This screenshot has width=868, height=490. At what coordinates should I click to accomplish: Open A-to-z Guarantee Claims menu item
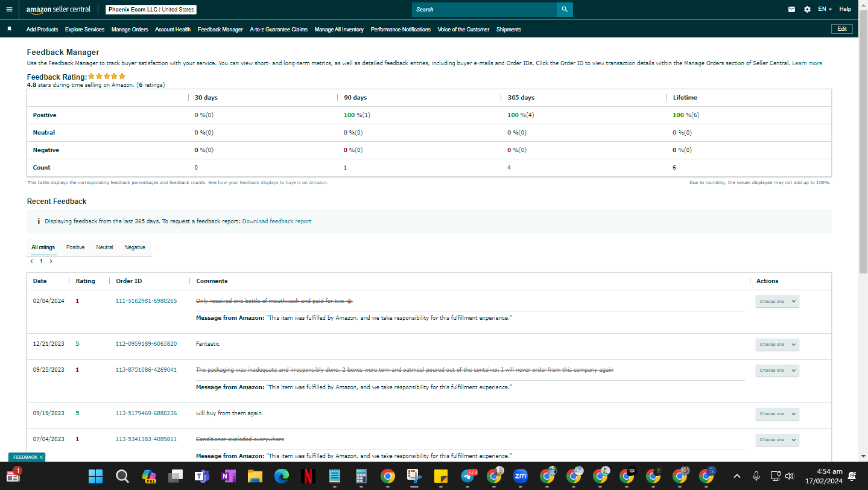pyautogui.click(x=279, y=30)
